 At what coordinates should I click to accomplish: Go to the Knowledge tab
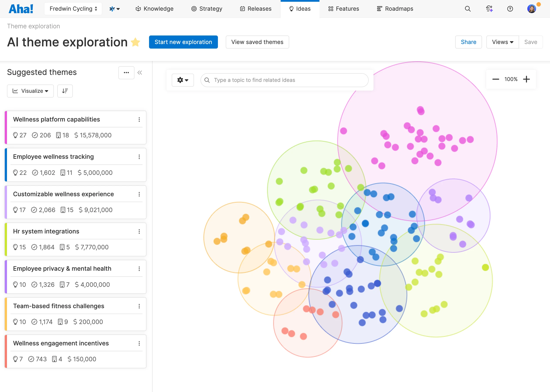154,9
